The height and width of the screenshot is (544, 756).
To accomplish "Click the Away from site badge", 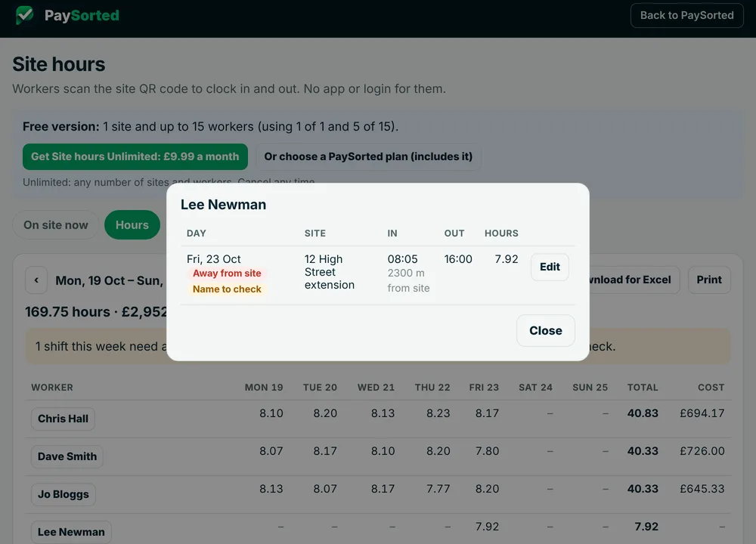I will click(227, 274).
